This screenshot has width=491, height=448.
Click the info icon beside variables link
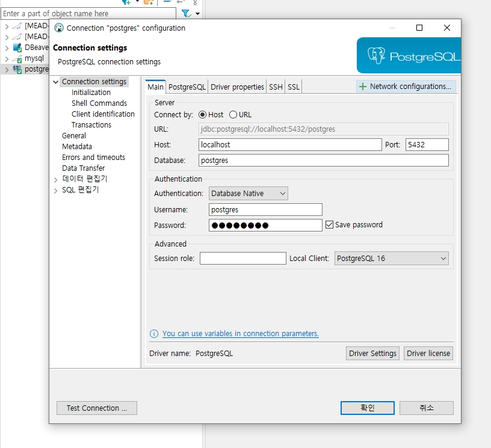pos(154,334)
